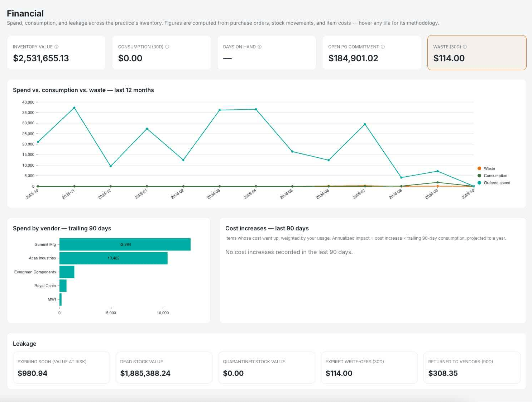532x402 pixels.
Task: Select the MWI vendor bar
Action: tap(61, 300)
